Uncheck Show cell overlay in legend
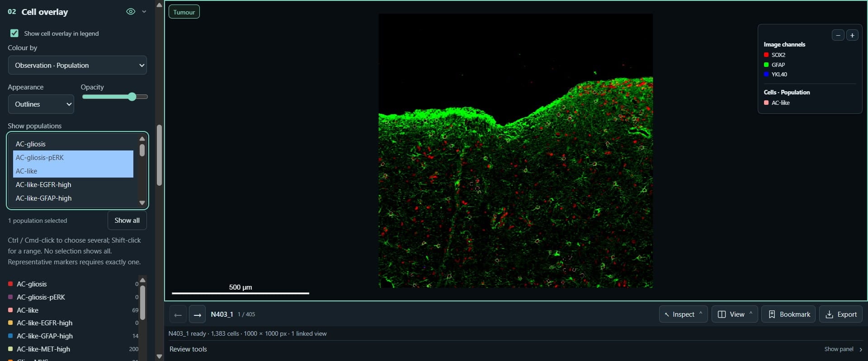Viewport: 868px width, 361px height. (14, 33)
